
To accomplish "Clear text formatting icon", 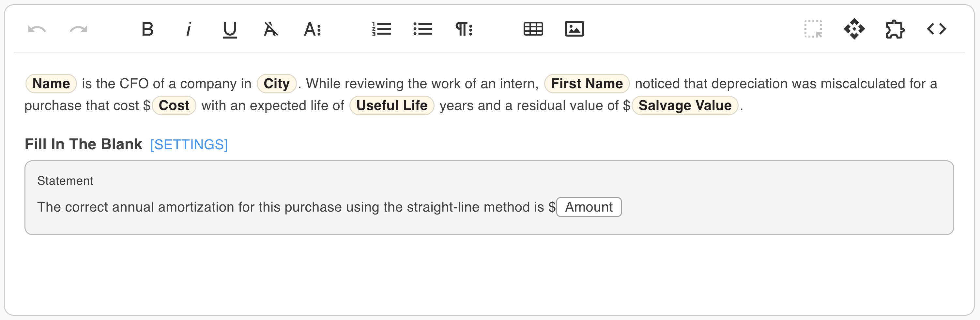I will (x=271, y=29).
